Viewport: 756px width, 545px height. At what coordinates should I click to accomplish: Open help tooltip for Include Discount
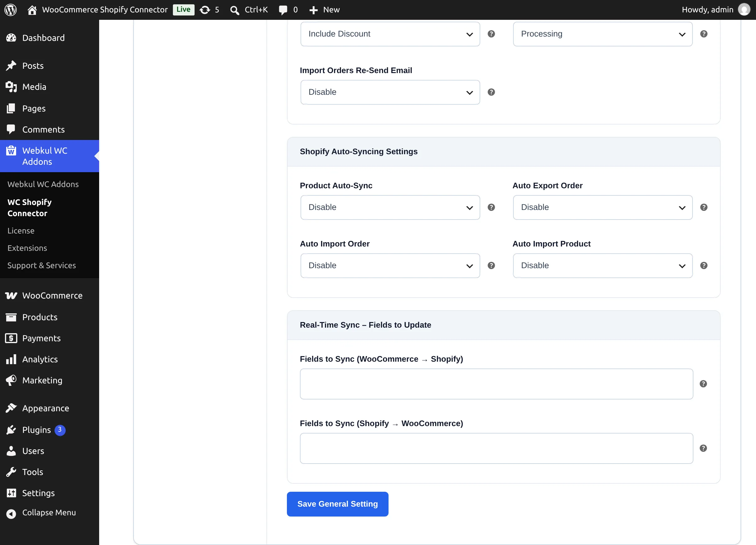tap(491, 34)
